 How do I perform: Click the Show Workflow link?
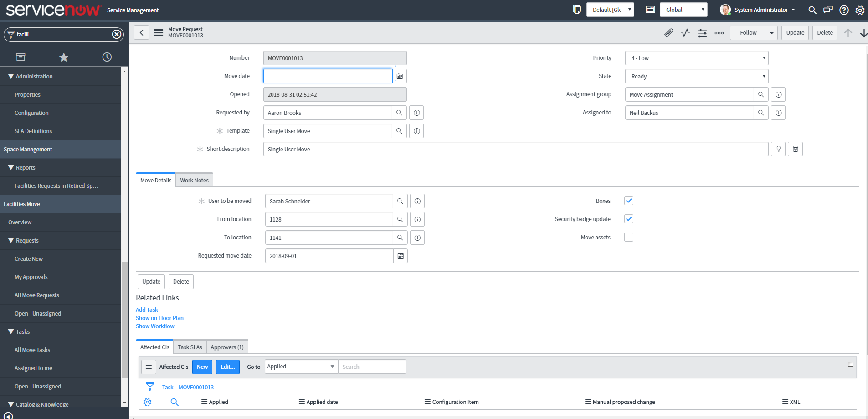point(155,326)
